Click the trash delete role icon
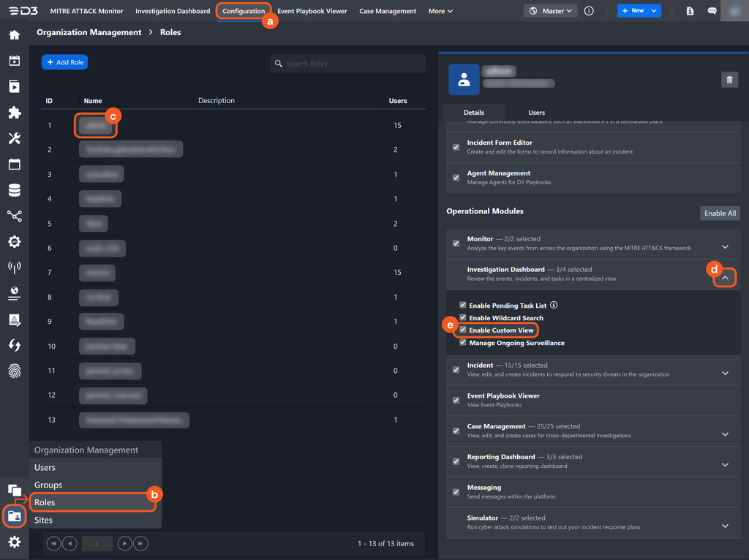Viewport: 749px width, 560px height. pyautogui.click(x=729, y=80)
